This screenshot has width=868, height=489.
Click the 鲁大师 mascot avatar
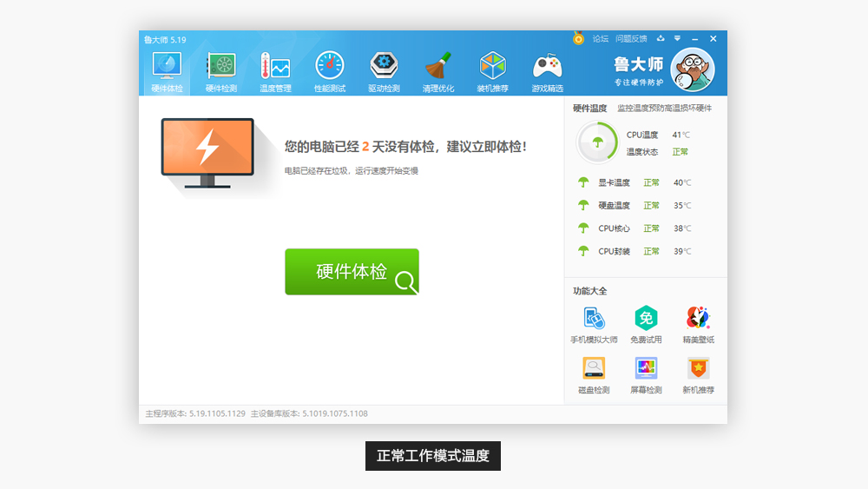pos(692,69)
